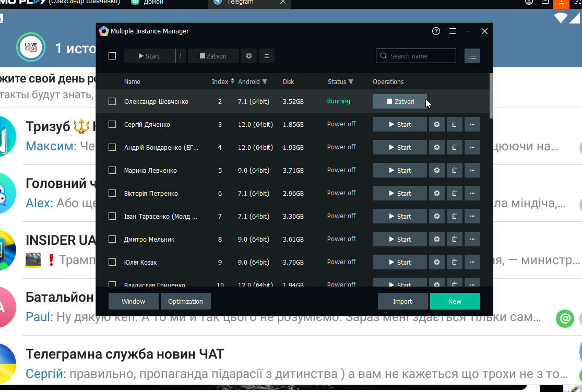The height and width of the screenshot is (392, 582).
Task: Start the Марина Левченко instance
Action: pyautogui.click(x=400, y=170)
